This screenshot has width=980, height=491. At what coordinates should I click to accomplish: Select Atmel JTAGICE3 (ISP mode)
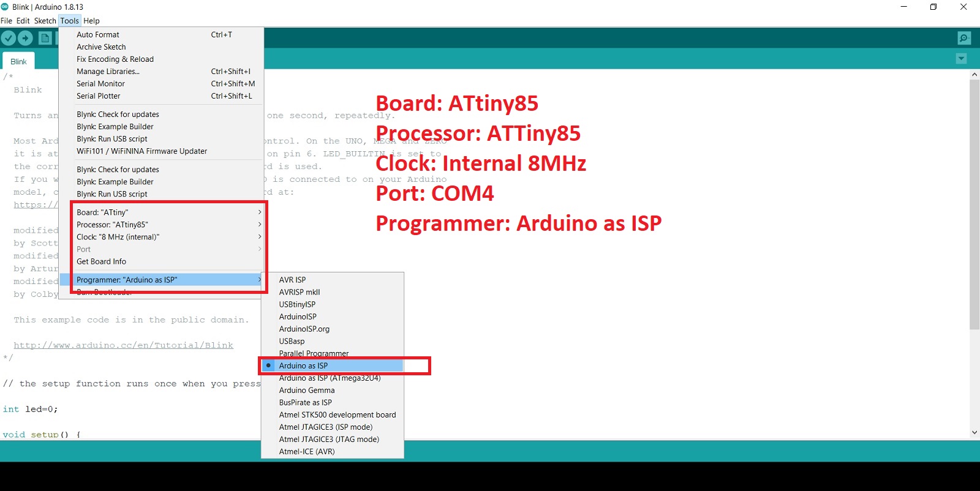pos(333,427)
